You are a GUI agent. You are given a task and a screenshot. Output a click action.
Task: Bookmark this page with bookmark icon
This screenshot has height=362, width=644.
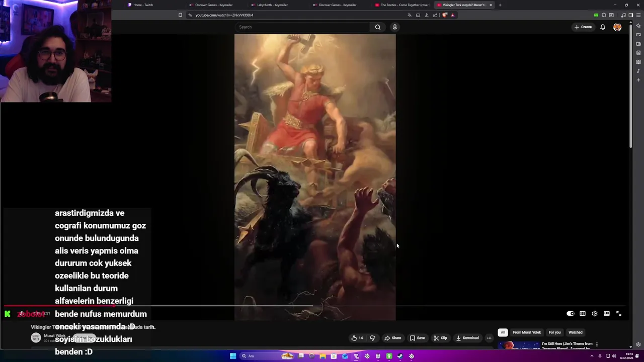click(x=180, y=15)
